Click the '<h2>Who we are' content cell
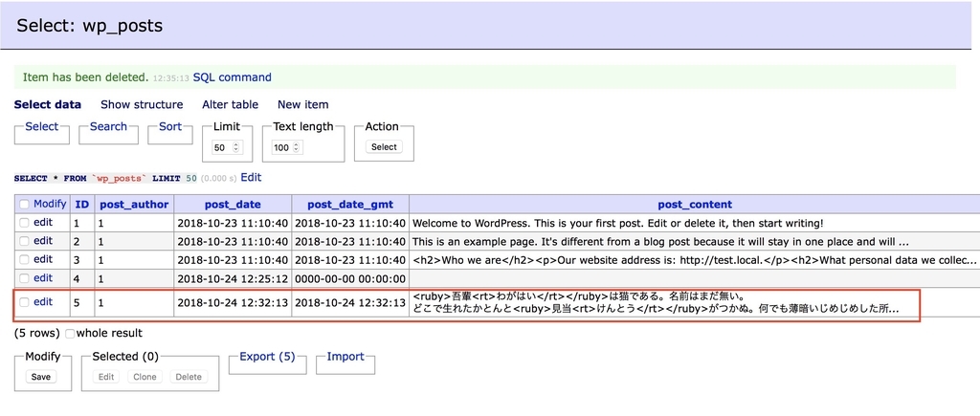 [x=695, y=260]
